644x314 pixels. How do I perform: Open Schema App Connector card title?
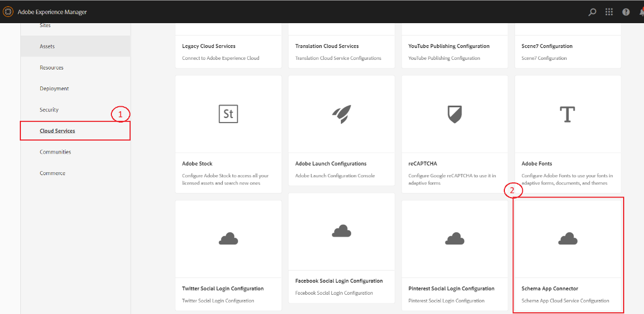pyautogui.click(x=550, y=289)
